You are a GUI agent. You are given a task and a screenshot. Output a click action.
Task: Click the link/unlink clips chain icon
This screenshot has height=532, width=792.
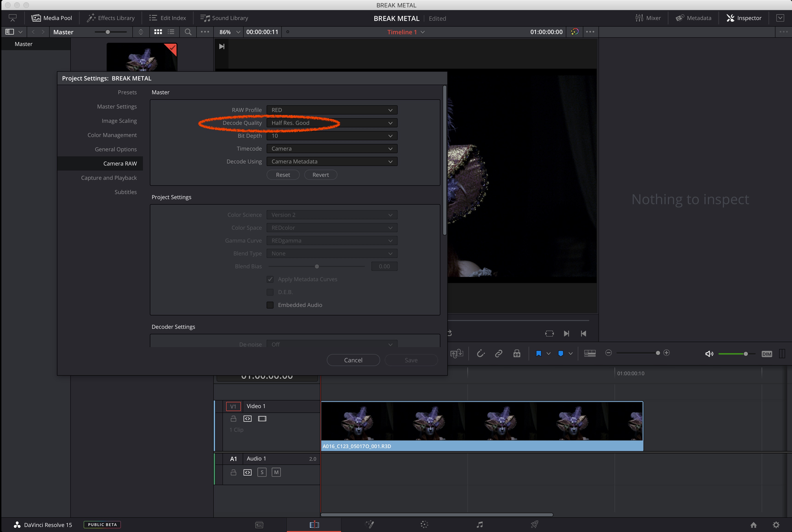point(498,354)
